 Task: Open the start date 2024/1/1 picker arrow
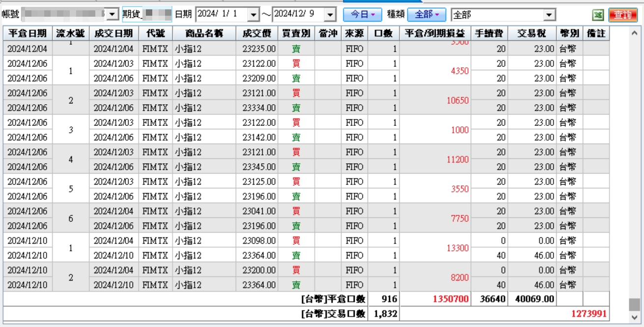[253, 15]
